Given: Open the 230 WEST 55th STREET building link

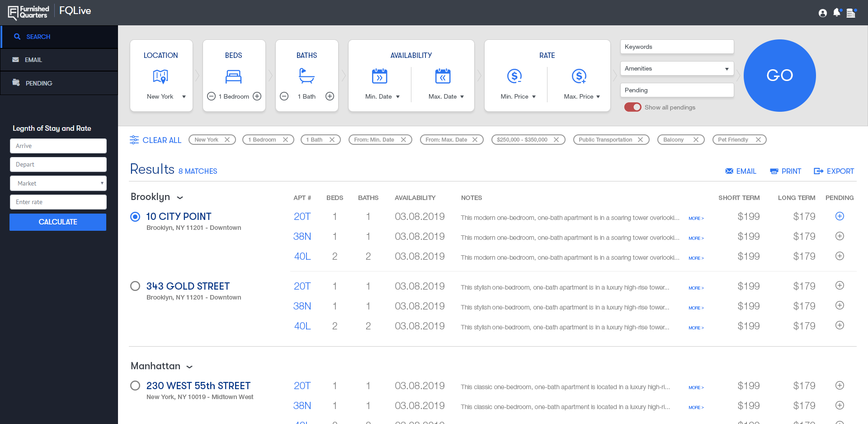Looking at the screenshot, I should (198, 386).
